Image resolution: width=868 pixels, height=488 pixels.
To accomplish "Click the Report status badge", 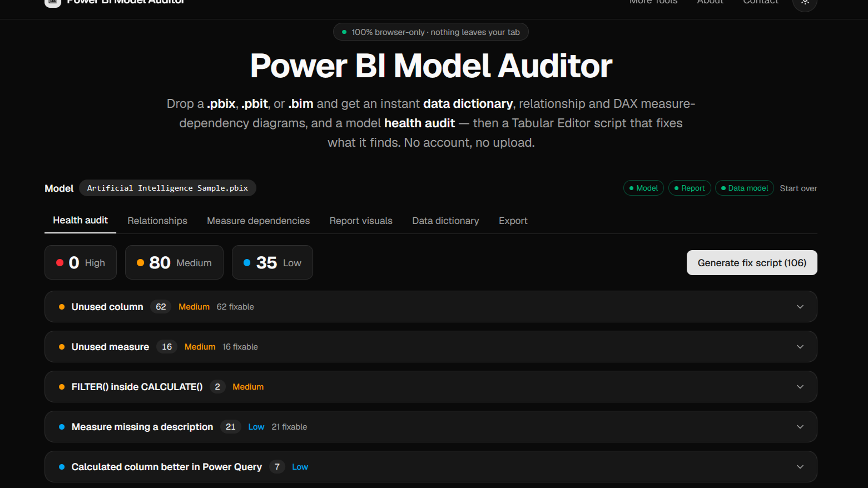I will click(x=690, y=188).
